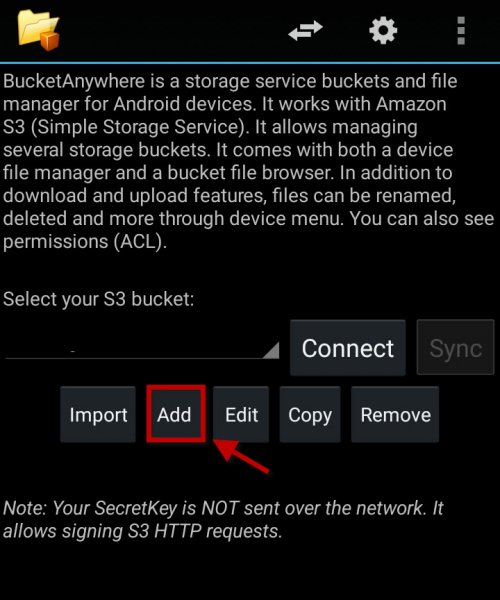Click the italic SecretKey note text
500x600 pixels.
pos(223,520)
